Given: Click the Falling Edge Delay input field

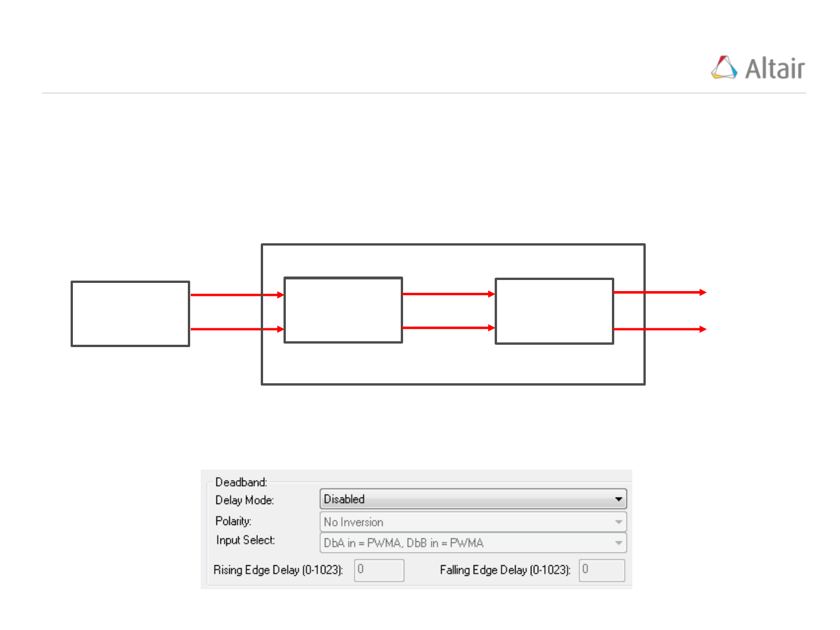Looking at the screenshot, I should click(x=602, y=570).
